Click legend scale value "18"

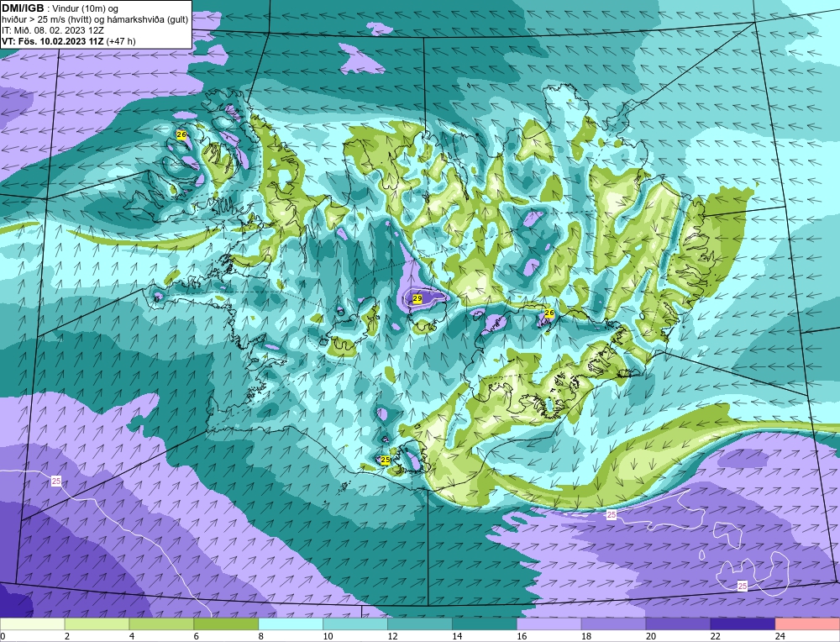tap(586, 636)
